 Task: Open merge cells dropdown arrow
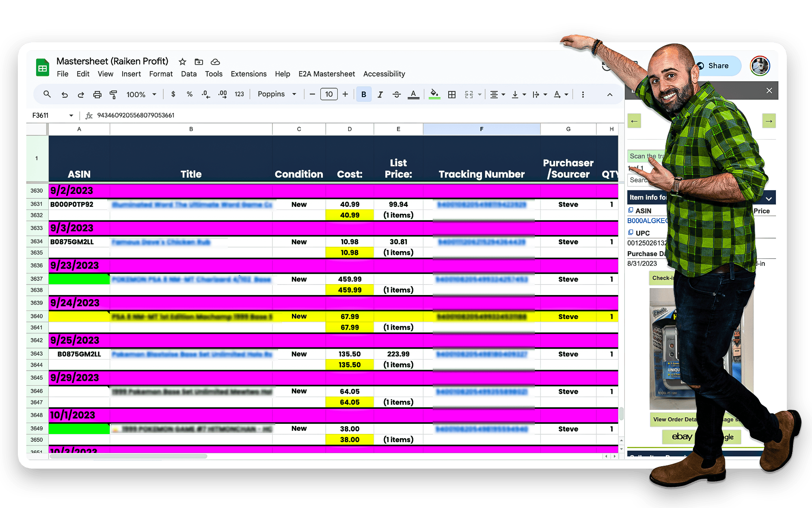(480, 94)
